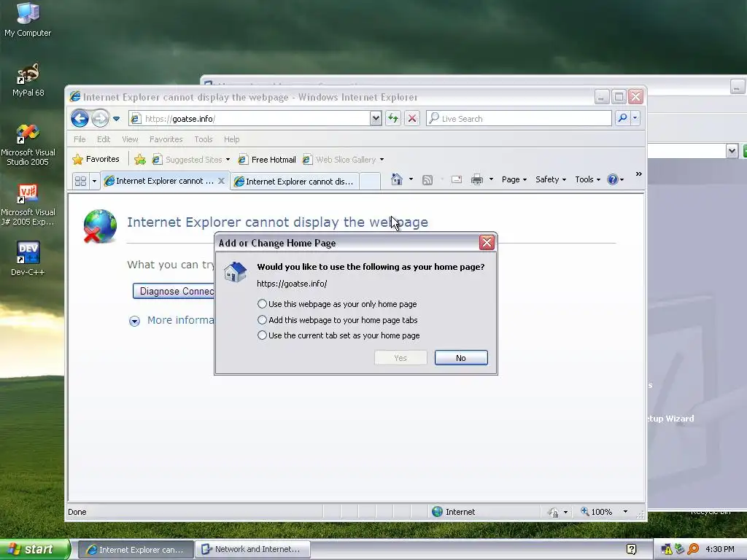Open the Tools menu in the menu bar
This screenshot has height=560, width=747.
coord(203,139)
